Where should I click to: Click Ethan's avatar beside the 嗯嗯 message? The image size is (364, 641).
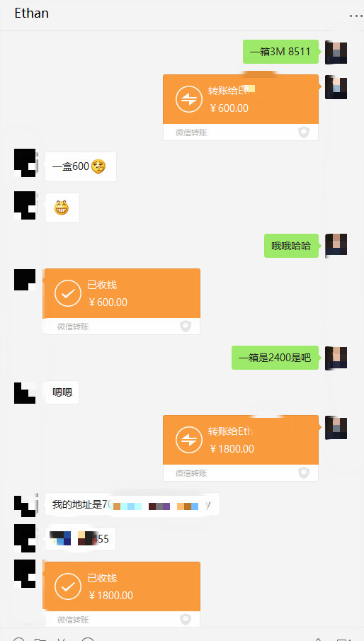[x=25, y=393]
